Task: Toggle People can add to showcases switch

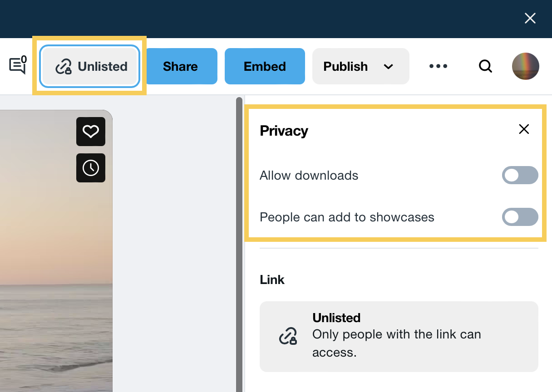Action: pos(520,217)
